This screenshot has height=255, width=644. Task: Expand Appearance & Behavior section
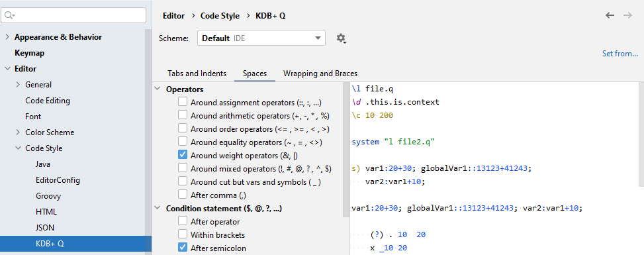coord(7,37)
